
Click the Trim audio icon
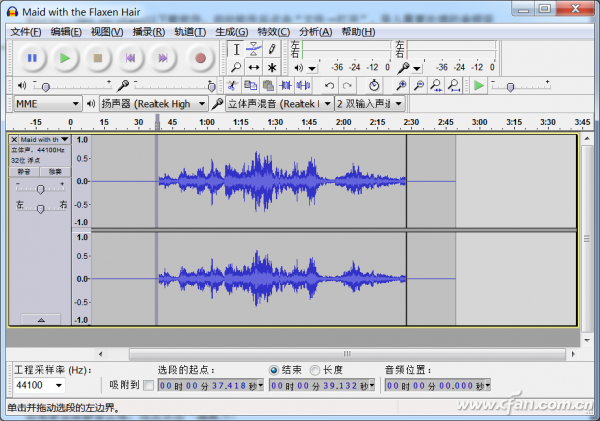286,85
